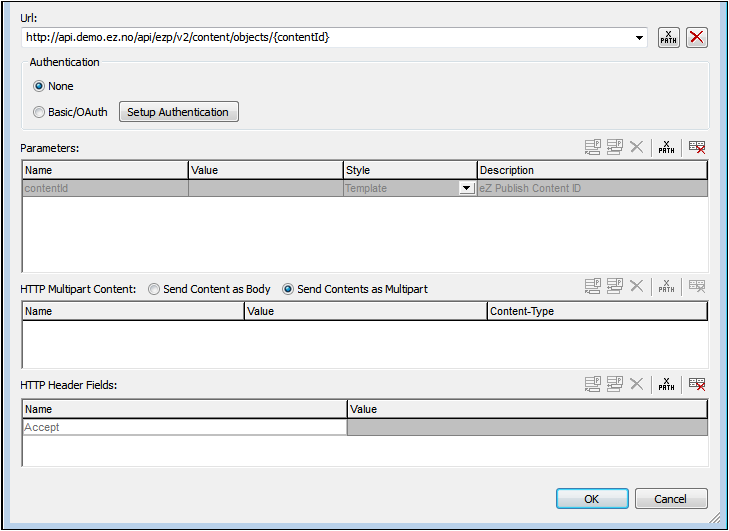Screen dimensions: 729x531
Task: Click delete X in HTTP Multipart Content toolbar
Action: coord(636,286)
